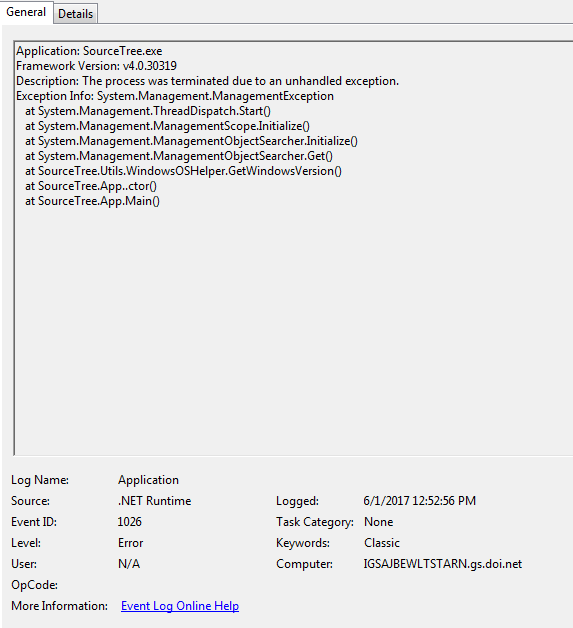
Task: Click the 'OpCode:' label
Action: [x=34, y=585]
